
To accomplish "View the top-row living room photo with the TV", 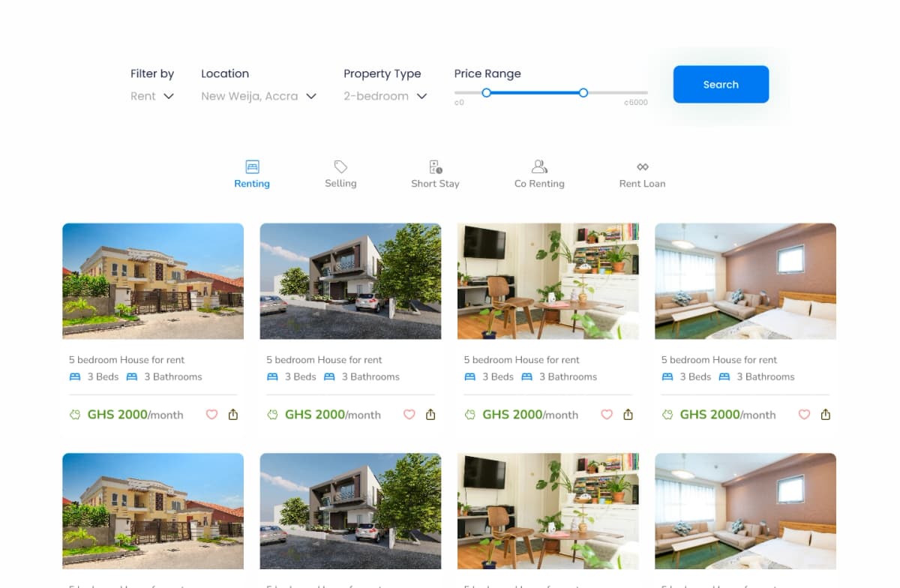I will [548, 281].
